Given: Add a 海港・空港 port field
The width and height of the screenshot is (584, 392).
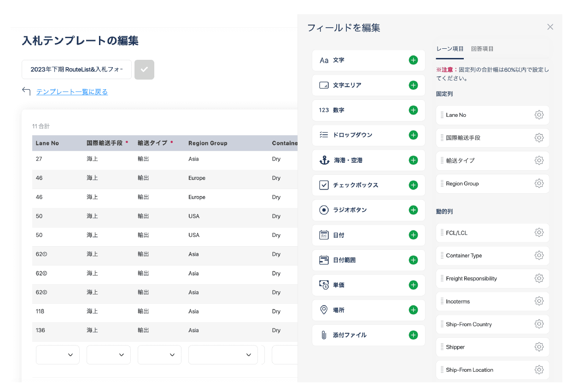Looking at the screenshot, I should tap(413, 160).
